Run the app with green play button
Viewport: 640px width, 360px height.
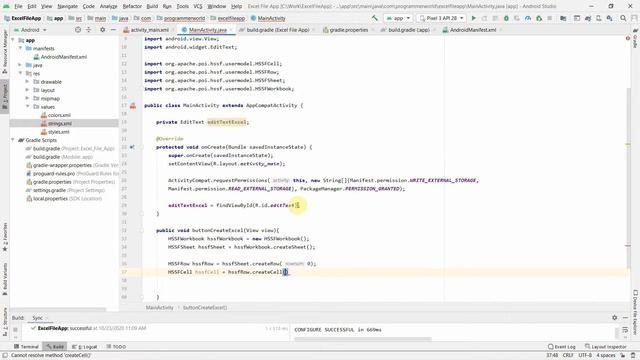(473, 18)
